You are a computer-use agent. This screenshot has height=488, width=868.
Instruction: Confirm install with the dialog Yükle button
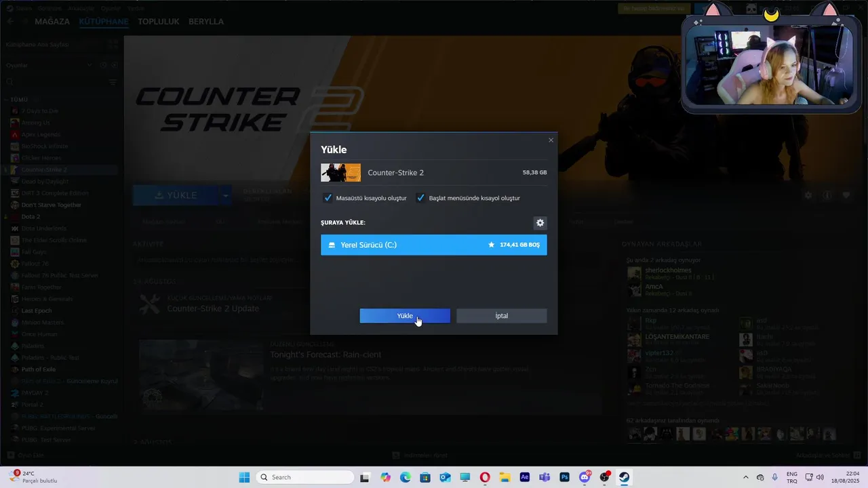[x=405, y=316]
